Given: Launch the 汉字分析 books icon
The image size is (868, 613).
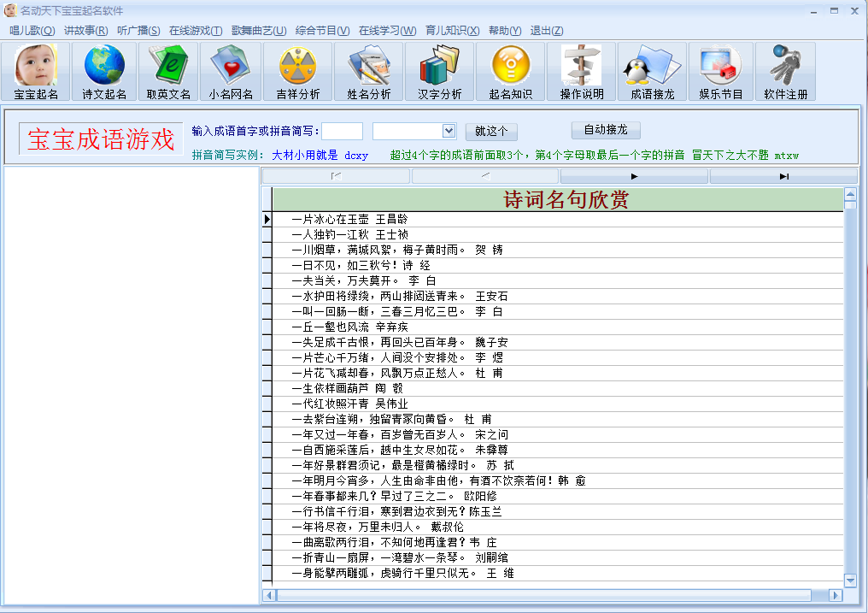Looking at the screenshot, I should (x=439, y=72).
